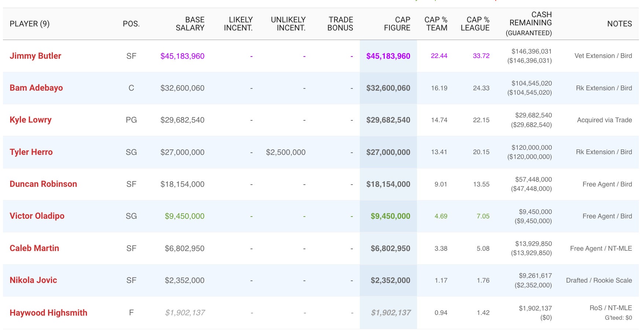
Task: Select Jimmy Butler's $45,183,960 cap figure cell
Action: 388,56
